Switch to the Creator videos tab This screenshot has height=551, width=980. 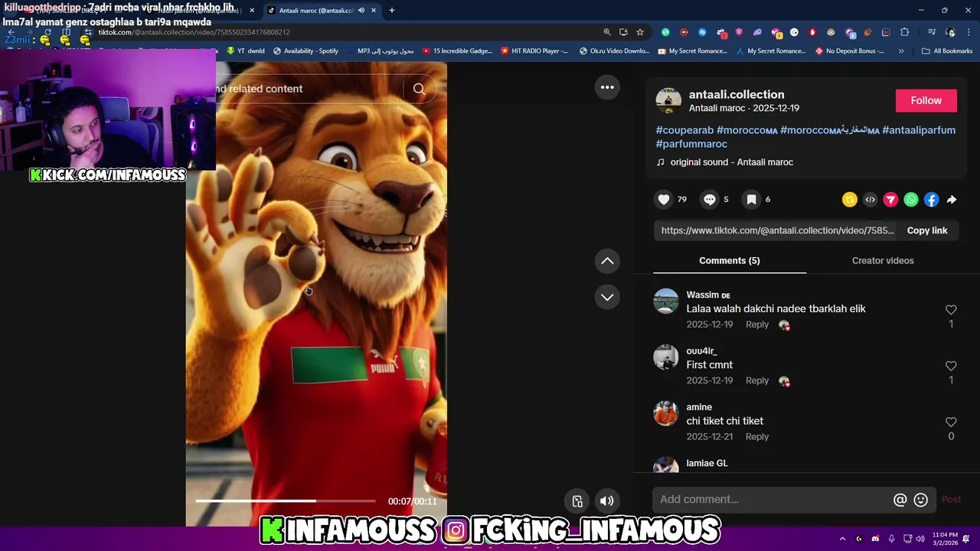(883, 261)
